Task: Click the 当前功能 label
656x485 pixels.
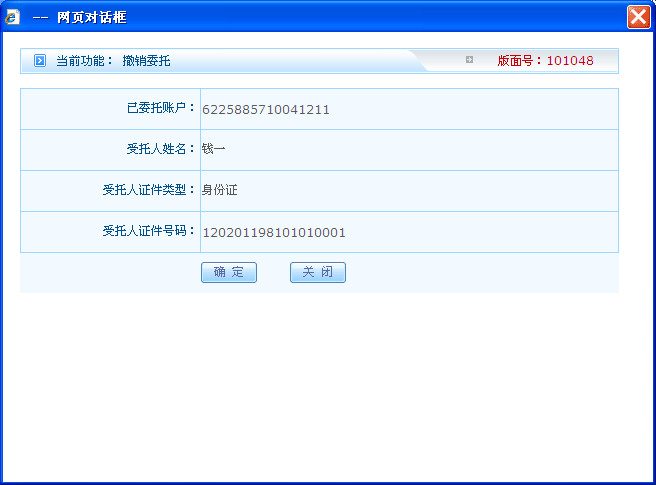Action: (x=84, y=61)
